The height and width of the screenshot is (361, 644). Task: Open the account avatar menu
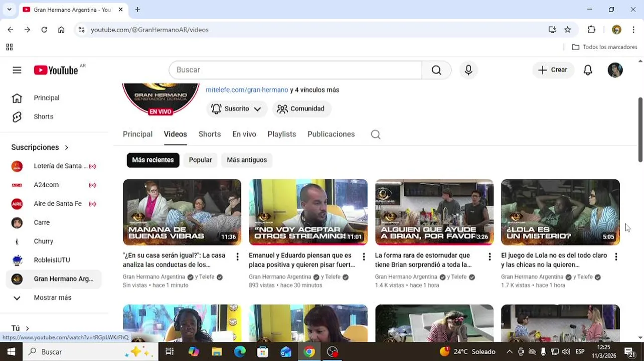615,70
